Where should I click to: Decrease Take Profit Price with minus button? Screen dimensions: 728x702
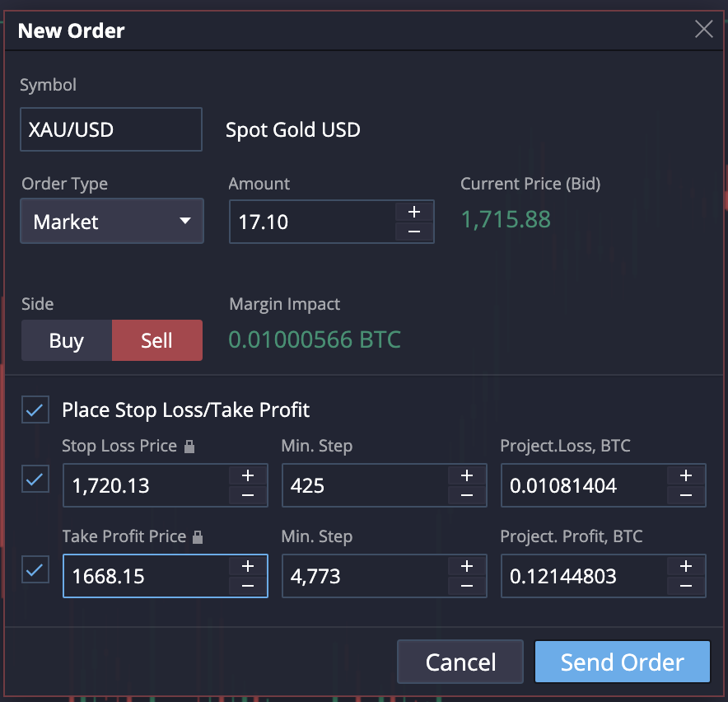248,586
